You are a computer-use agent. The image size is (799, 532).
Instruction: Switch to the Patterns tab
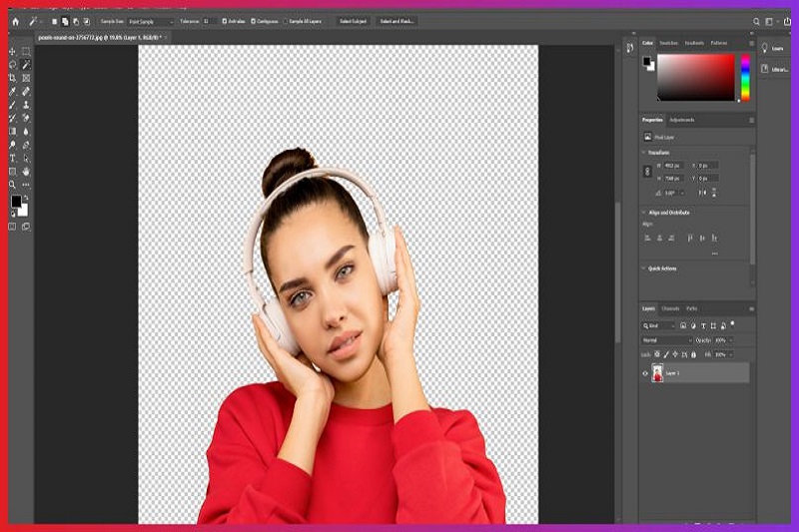click(x=719, y=43)
